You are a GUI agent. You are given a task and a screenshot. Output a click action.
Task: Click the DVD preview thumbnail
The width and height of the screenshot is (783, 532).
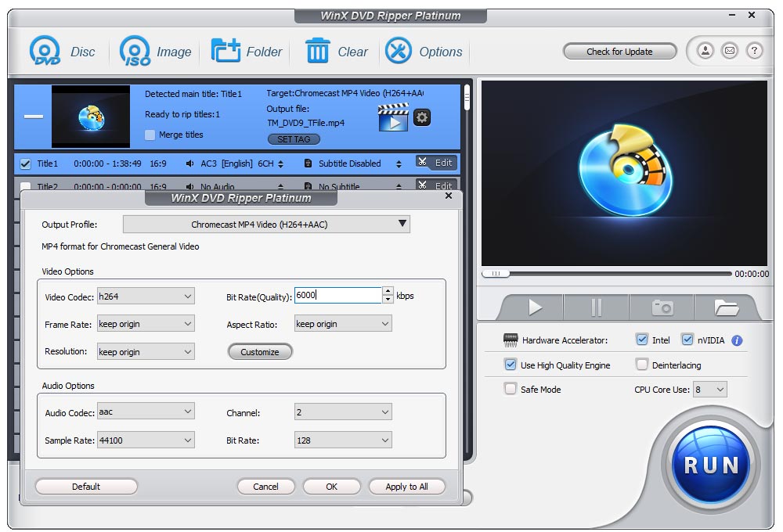click(x=90, y=117)
